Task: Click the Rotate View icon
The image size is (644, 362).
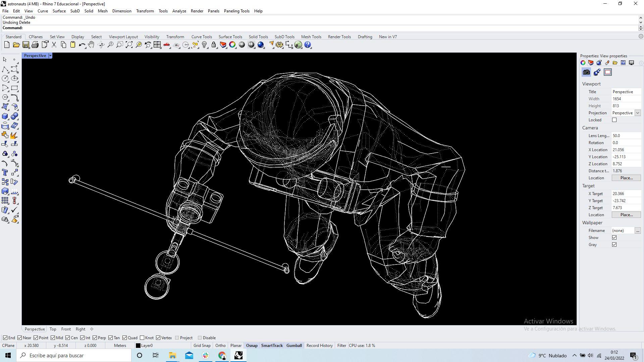Action: (x=101, y=45)
